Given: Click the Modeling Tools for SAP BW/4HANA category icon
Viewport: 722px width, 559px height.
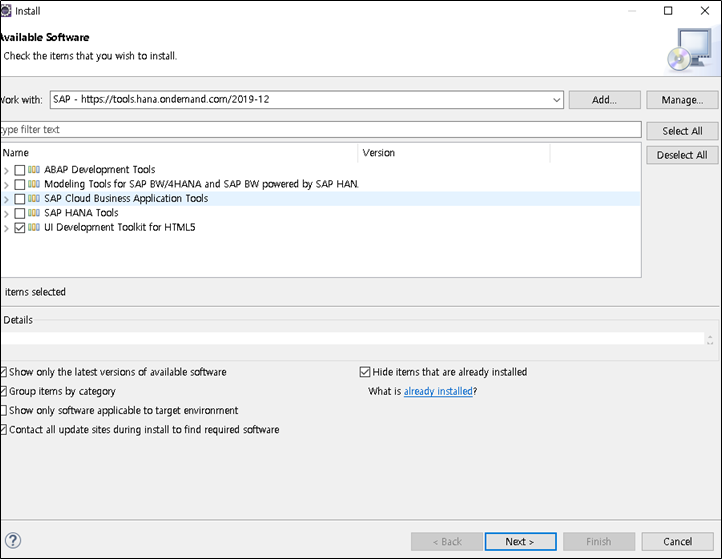Looking at the screenshot, I should [x=34, y=184].
